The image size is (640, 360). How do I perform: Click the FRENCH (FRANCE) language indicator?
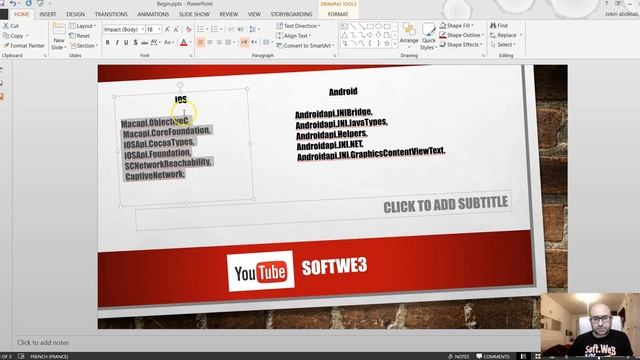[49, 356]
